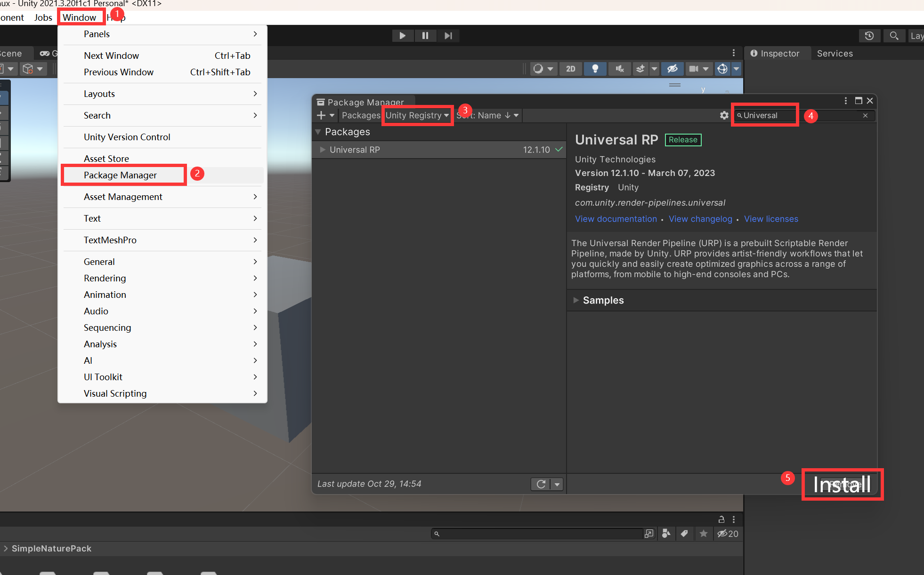
Task: Open the View documentation link
Action: pyautogui.click(x=616, y=219)
